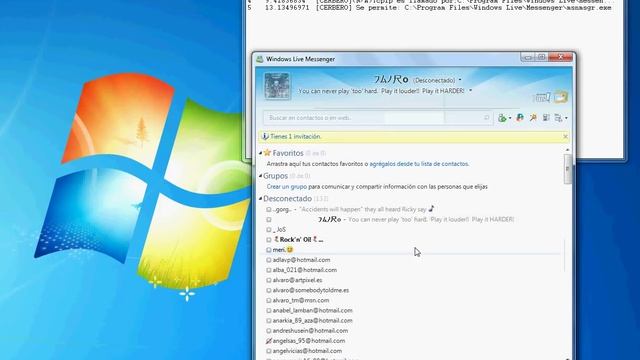Open the show menu dropdown arrow
Viewport: 640px width, 360px height.
tap(566, 118)
